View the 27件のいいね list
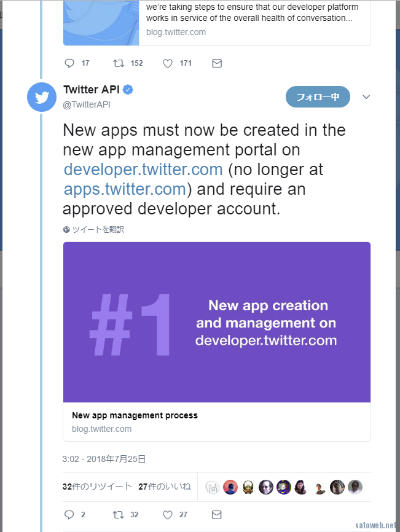The height and width of the screenshot is (532, 400). [x=165, y=487]
